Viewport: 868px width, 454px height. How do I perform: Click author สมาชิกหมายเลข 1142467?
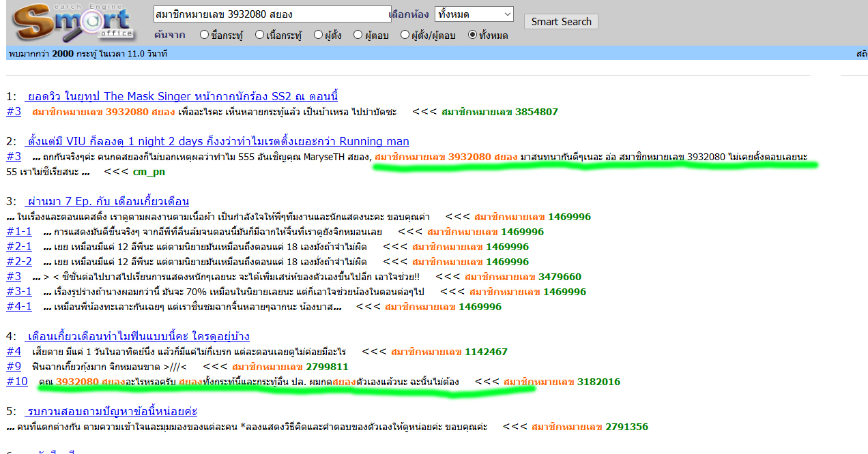pyautogui.click(x=449, y=352)
